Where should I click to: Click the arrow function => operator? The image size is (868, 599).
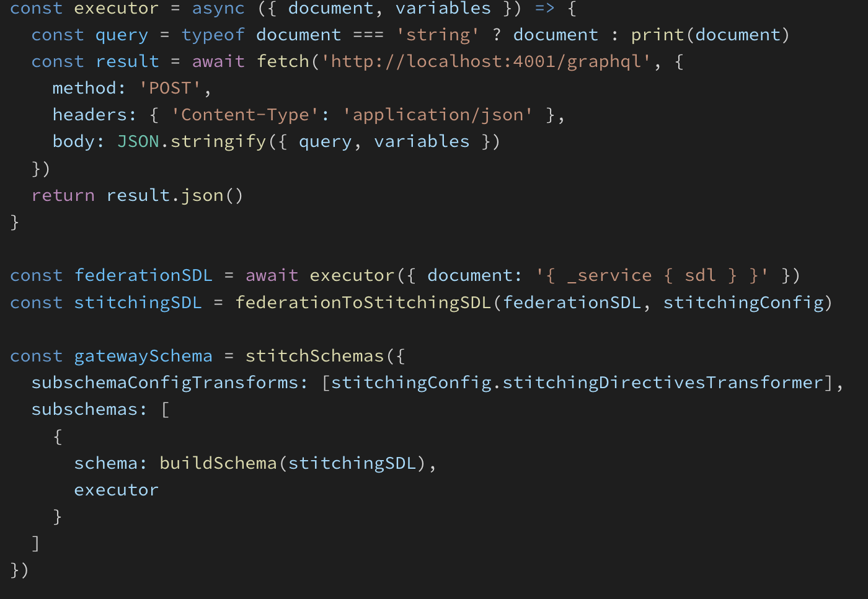pyautogui.click(x=544, y=9)
